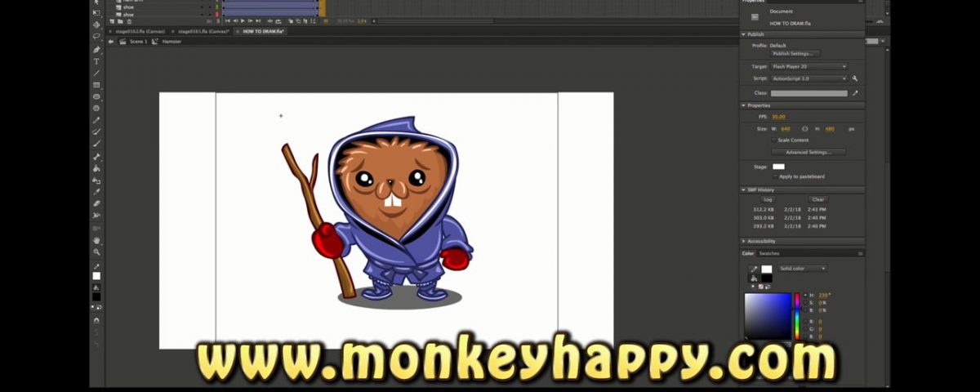Go to Scene 1 in edit bar
This screenshot has height=392, width=980.
(138, 42)
